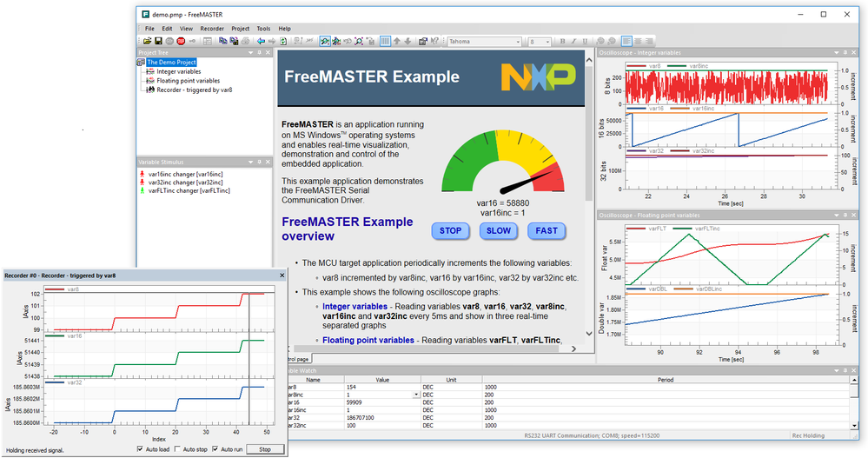Follow the Integer variables link on the page
This screenshot has height=458, width=868.
pyautogui.click(x=354, y=306)
